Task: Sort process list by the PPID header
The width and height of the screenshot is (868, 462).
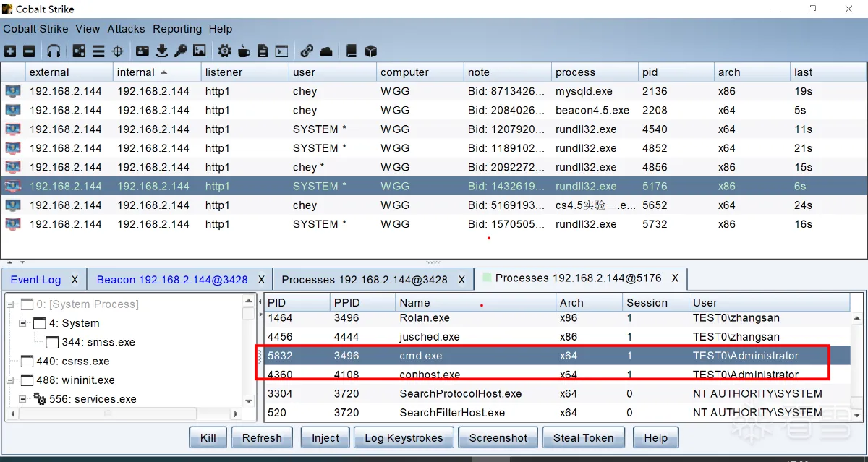Action: [x=362, y=303]
